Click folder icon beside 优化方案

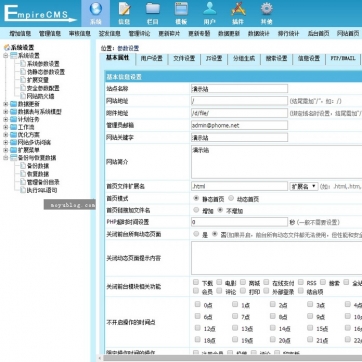[13, 135]
